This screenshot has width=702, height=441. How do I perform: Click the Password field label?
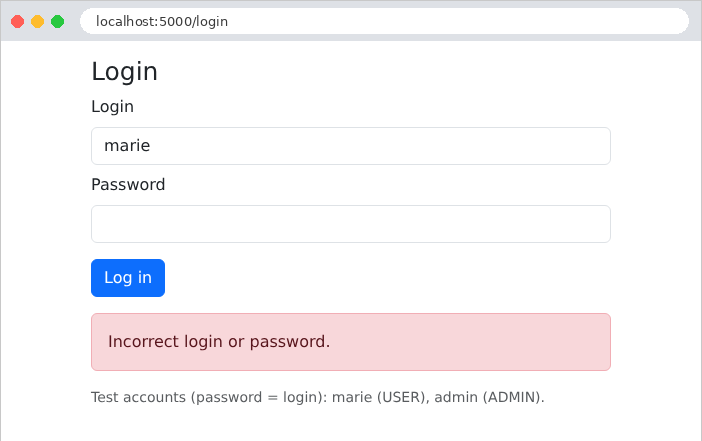[x=128, y=184]
